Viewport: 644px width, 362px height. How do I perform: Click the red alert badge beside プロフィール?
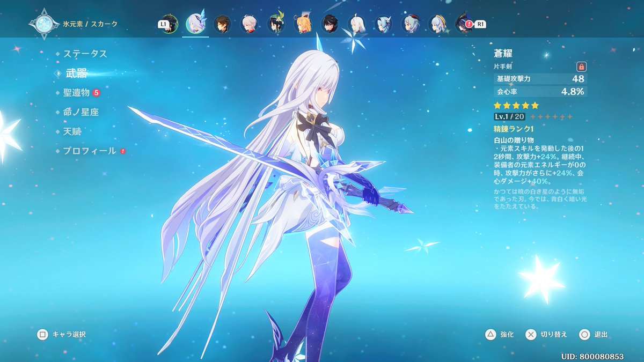click(123, 151)
